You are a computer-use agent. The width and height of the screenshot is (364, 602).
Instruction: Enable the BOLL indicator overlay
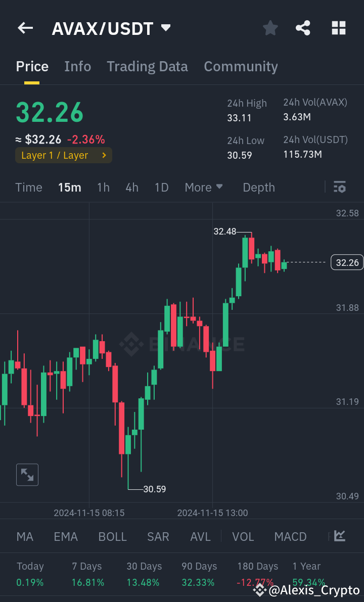[x=112, y=536]
